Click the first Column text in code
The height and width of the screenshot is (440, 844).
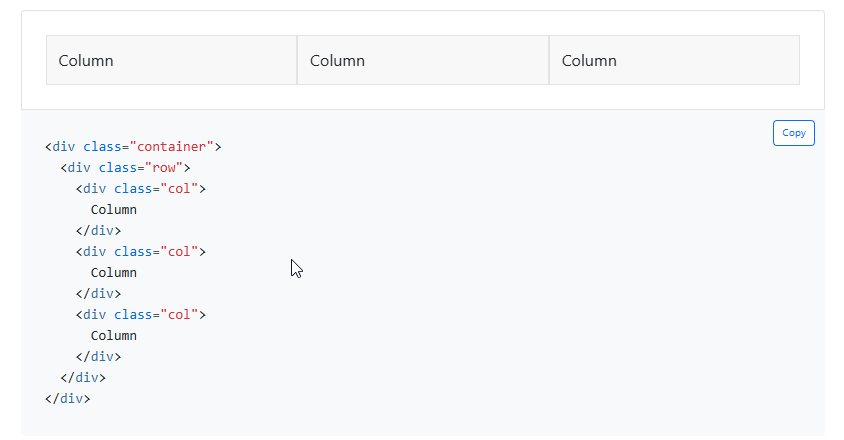click(x=114, y=210)
